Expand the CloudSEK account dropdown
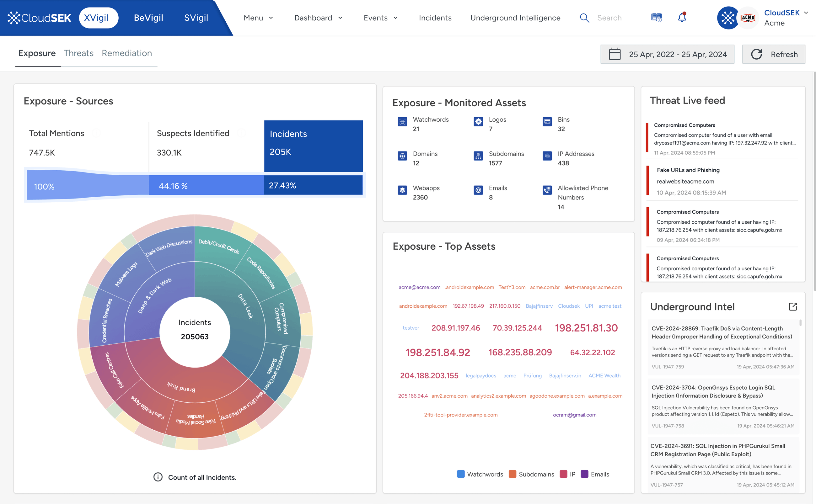816x504 pixels. click(806, 13)
